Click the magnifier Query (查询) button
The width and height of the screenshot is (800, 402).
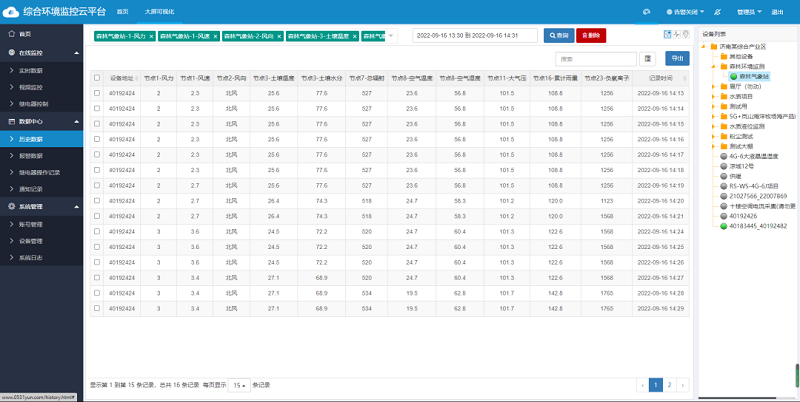tap(559, 36)
